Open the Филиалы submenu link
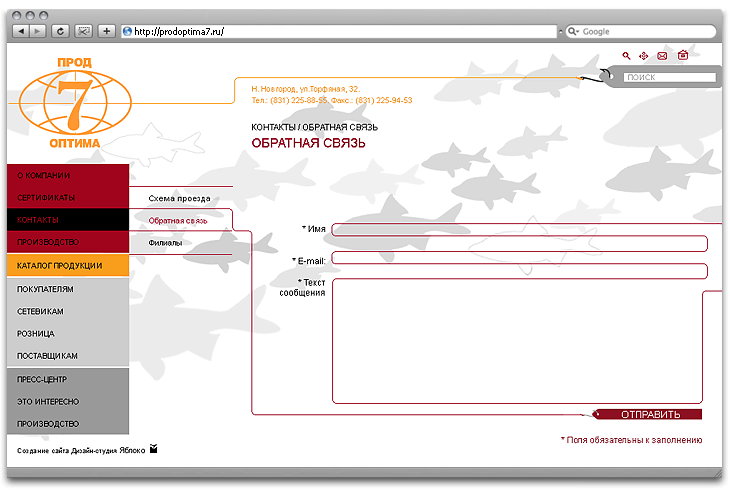This screenshot has height=492, width=730. (x=165, y=243)
